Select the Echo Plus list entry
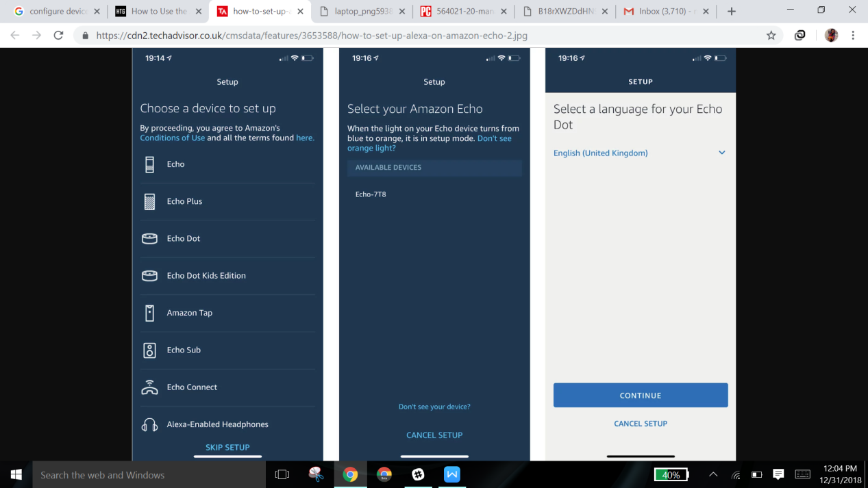This screenshot has height=488, width=868. [227, 201]
